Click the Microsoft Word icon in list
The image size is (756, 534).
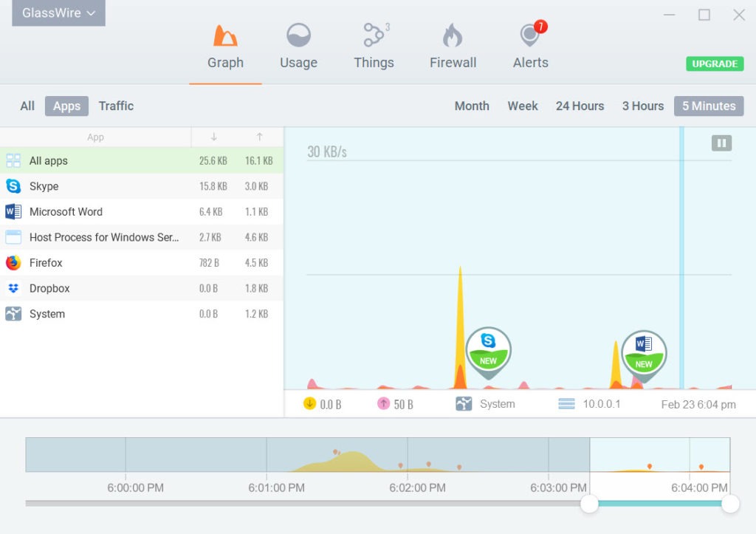click(13, 212)
